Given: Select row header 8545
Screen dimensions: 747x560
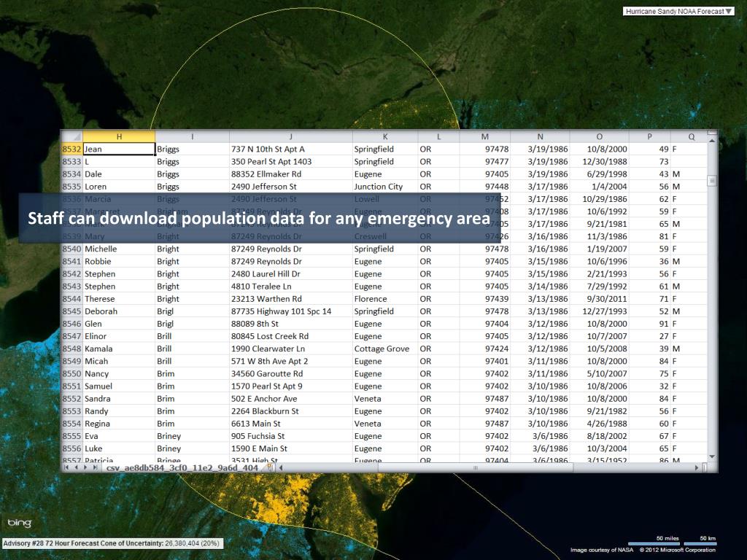Looking at the screenshot, I should click(x=72, y=311).
